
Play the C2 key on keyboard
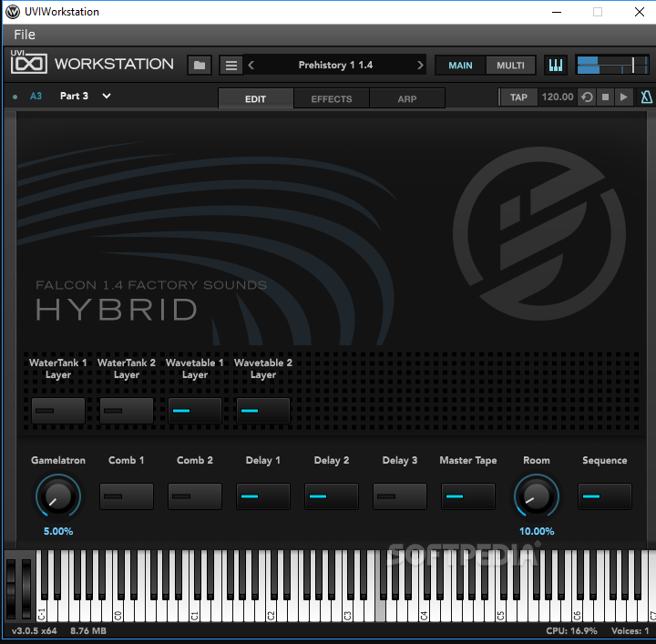[272, 608]
